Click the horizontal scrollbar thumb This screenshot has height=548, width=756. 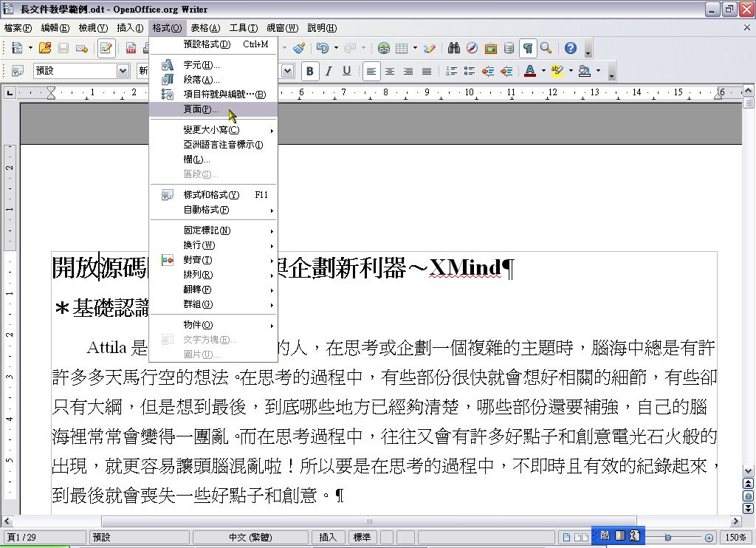pos(369,521)
